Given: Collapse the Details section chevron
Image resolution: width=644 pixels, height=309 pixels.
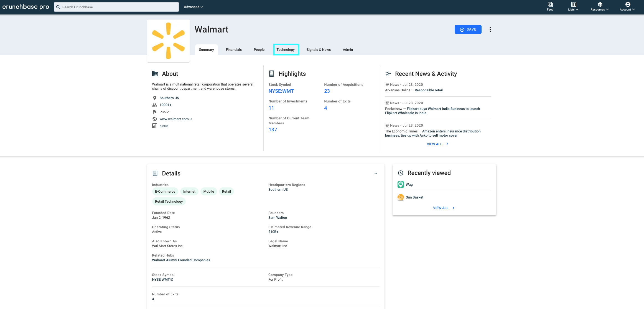Looking at the screenshot, I should (x=376, y=174).
